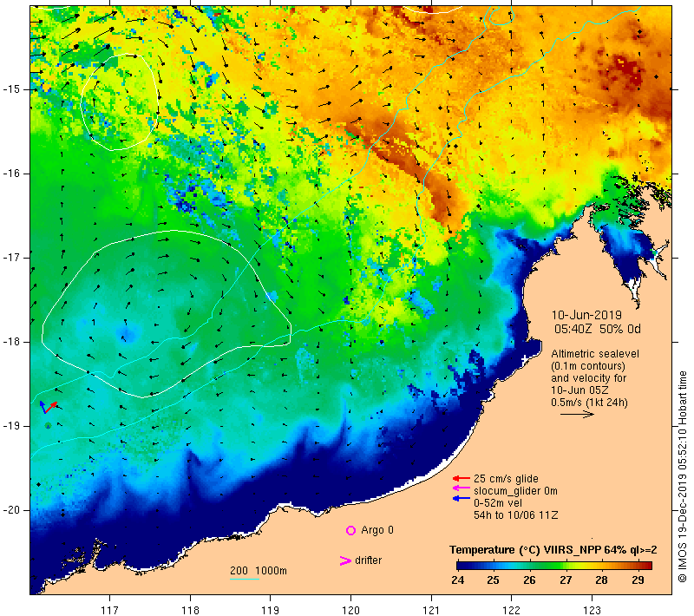Viewport: 694px width, 616px height.
Task: Click the blue 0-52m vel arrow
Action: point(462,499)
